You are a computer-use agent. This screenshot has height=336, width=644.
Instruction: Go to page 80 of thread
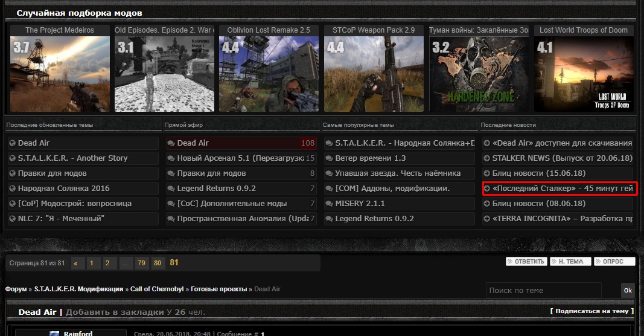tap(158, 263)
